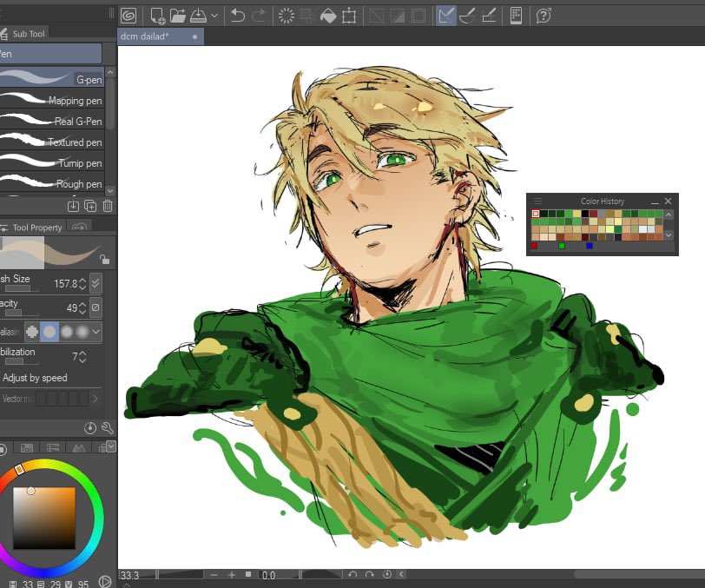Select the Turnip pen brush

(x=52, y=162)
